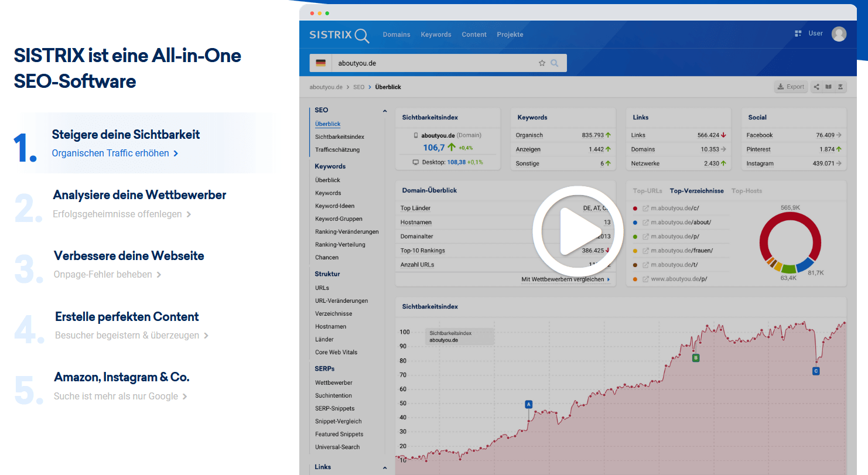
Task: Click the tutorial graduate icon in the toolbar
Action: pyautogui.click(x=840, y=87)
